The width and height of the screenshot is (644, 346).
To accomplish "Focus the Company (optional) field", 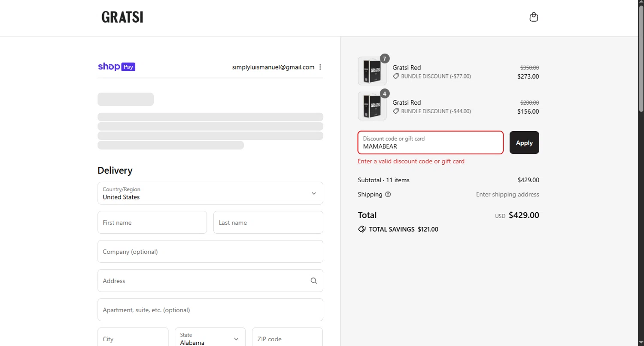I will coord(210,252).
